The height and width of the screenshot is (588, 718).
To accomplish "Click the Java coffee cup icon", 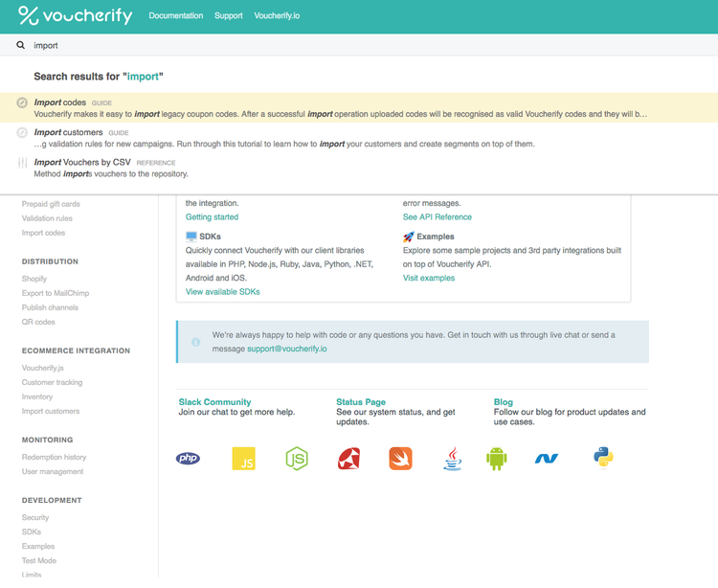I will 452,459.
